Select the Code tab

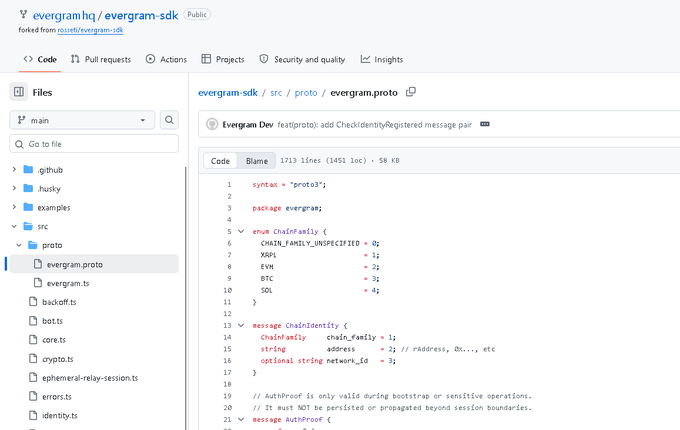coord(40,59)
